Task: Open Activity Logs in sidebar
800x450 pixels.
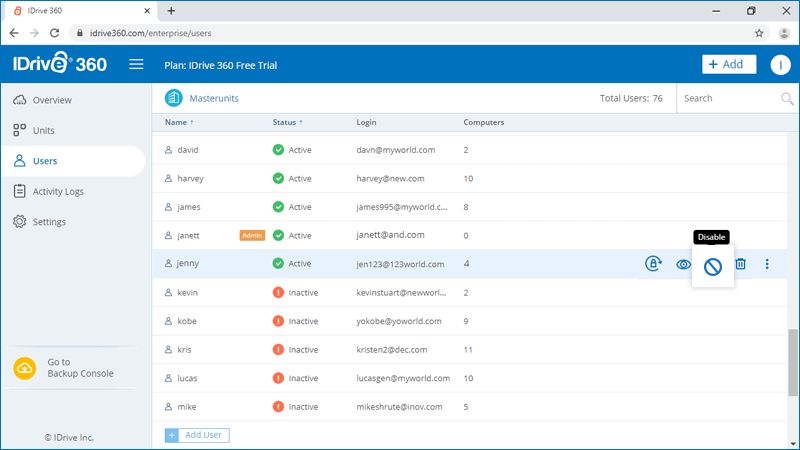Action: (x=57, y=191)
